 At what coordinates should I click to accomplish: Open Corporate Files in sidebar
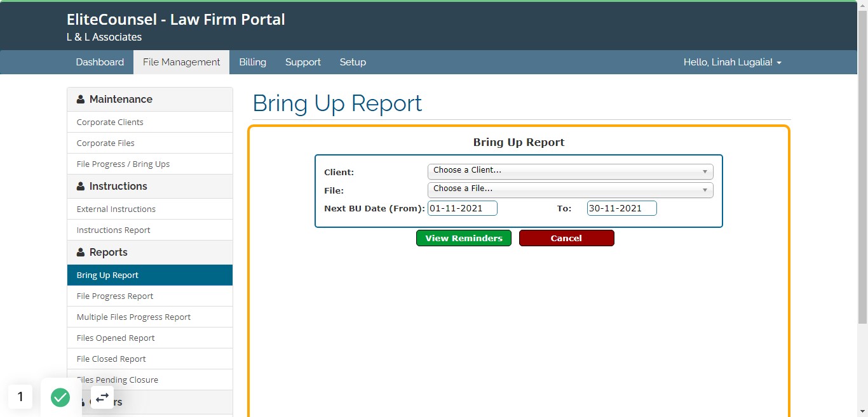[x=150, y=143]
